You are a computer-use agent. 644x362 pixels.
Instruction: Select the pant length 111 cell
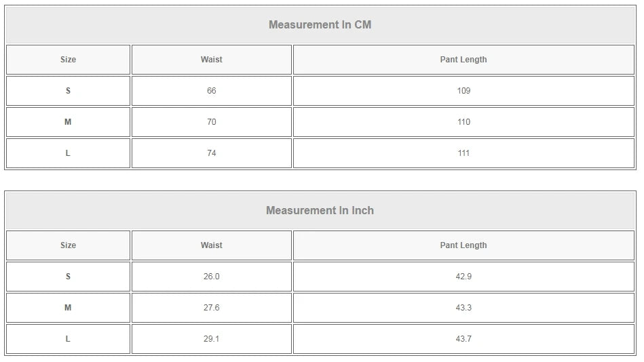(463, 153)
